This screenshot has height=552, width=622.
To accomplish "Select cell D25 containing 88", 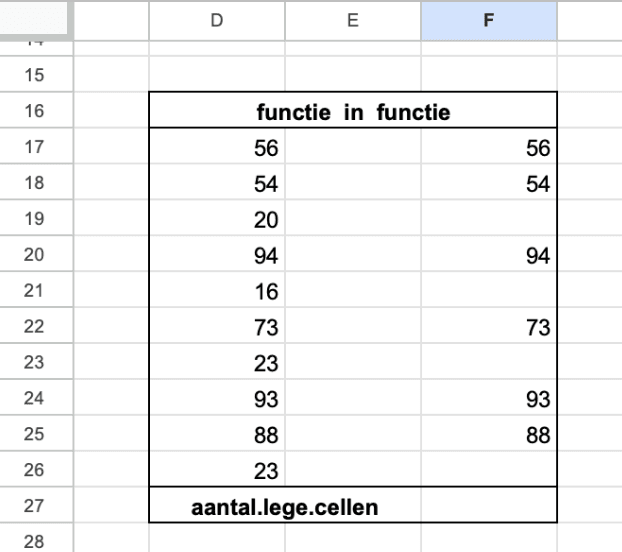I will (x=217, y=436).
